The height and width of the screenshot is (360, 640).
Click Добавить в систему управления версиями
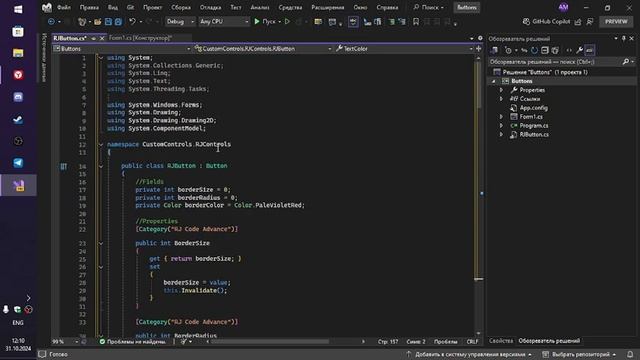469,354
